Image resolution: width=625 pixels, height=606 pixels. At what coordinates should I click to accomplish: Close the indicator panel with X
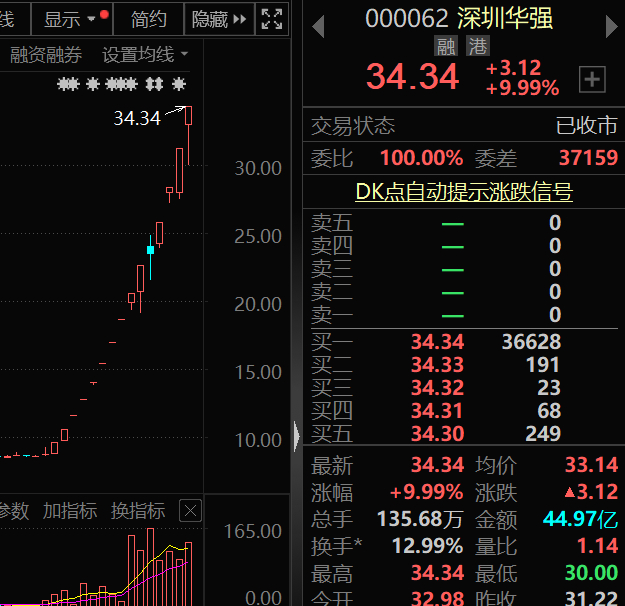click(190, 510)
